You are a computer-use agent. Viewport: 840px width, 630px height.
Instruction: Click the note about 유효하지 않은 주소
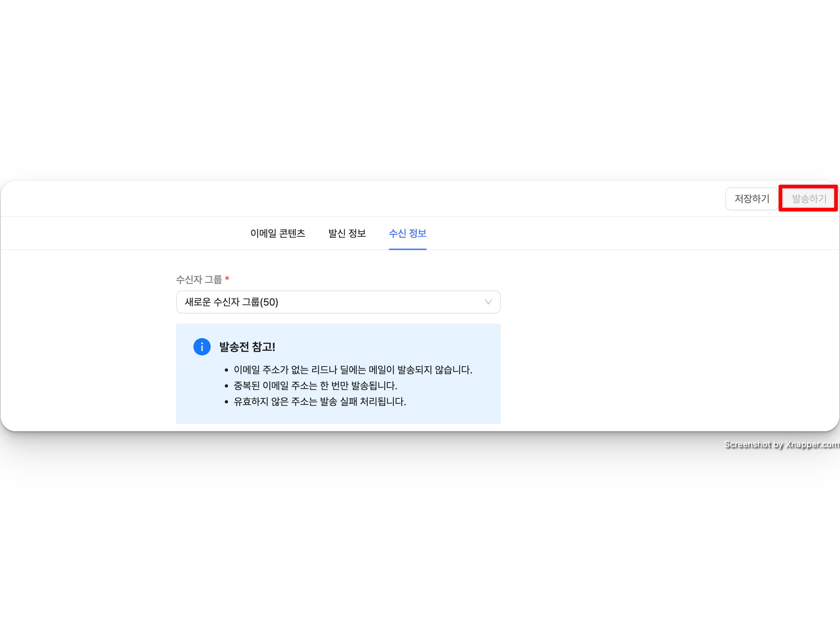(x=319, y=402)
